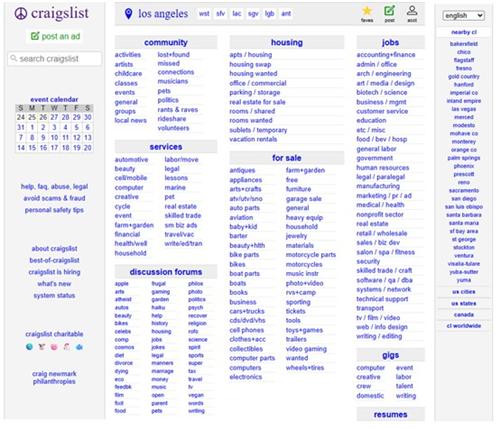
Task: Click the craigslist peace sign logo
Action: 21,14
